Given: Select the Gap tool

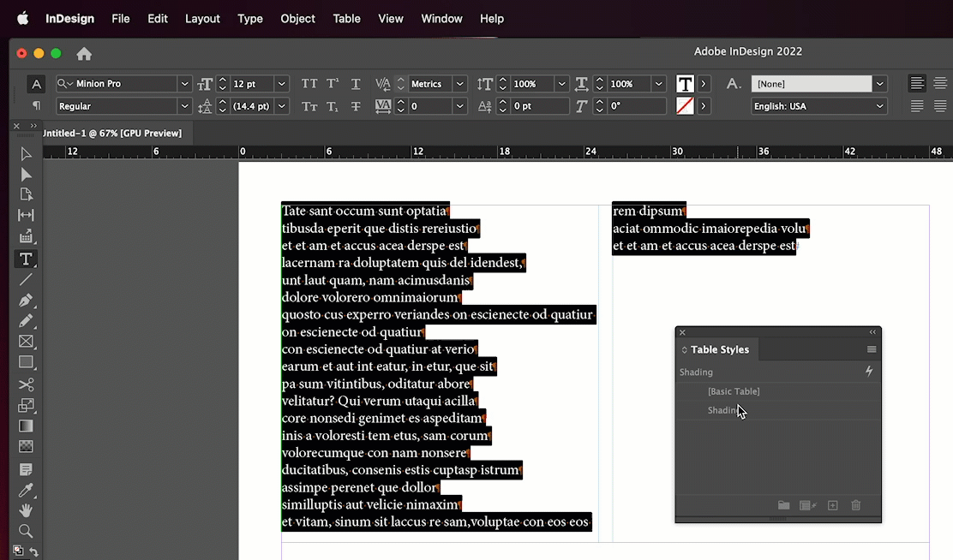Looking at the screenshot, I should pos(26,215).
